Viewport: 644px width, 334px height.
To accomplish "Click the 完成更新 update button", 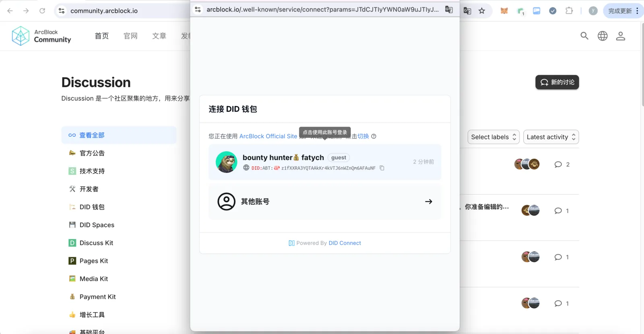I will 623,11.
